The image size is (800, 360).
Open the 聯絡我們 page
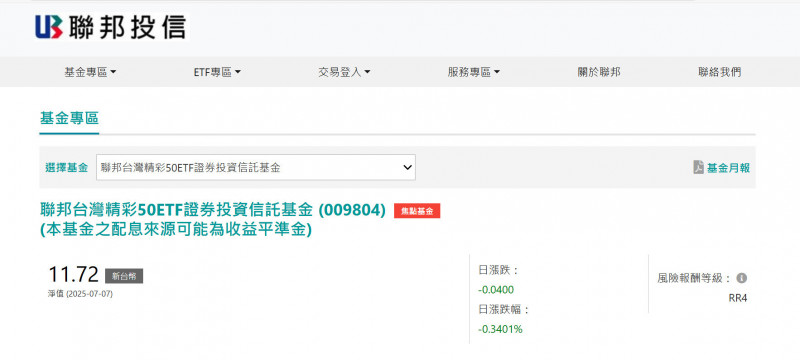click(720, 72)
